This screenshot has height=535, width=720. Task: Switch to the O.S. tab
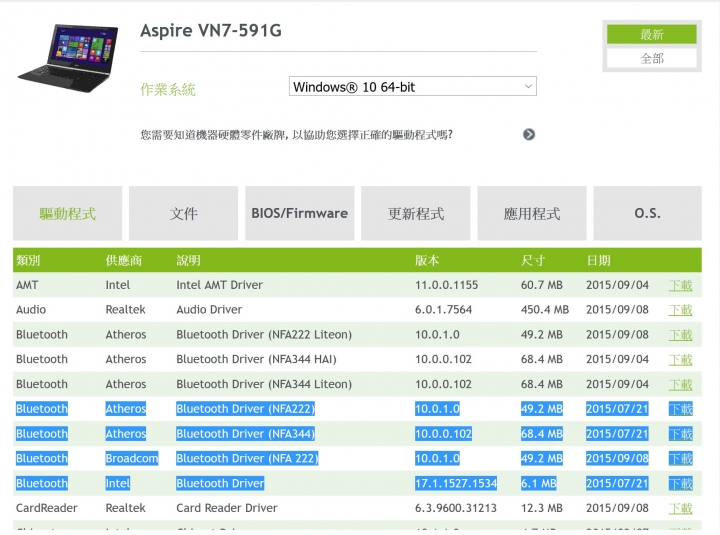647,214
